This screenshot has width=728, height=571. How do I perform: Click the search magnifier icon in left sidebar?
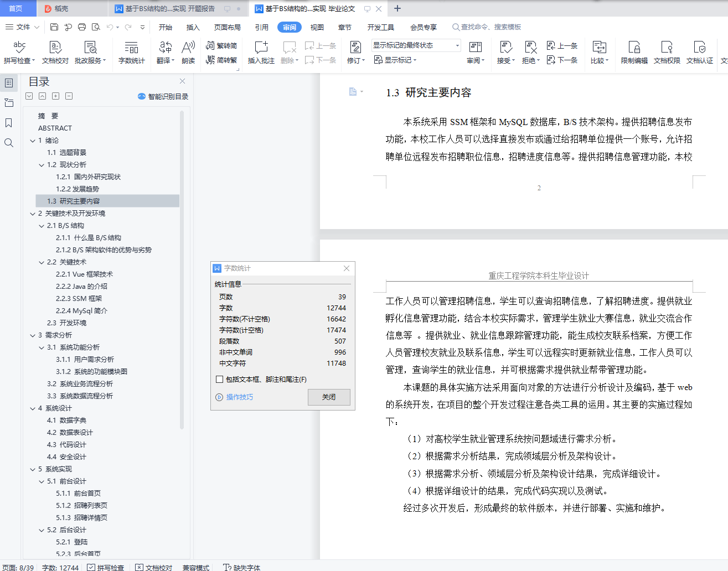click(9, 143)
